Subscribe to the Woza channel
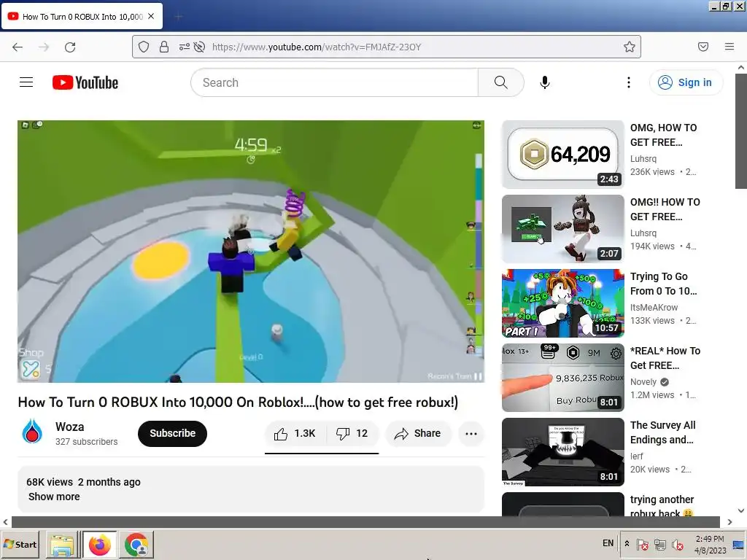The height and width of the screenshot is (560, 747). point(172,433)
